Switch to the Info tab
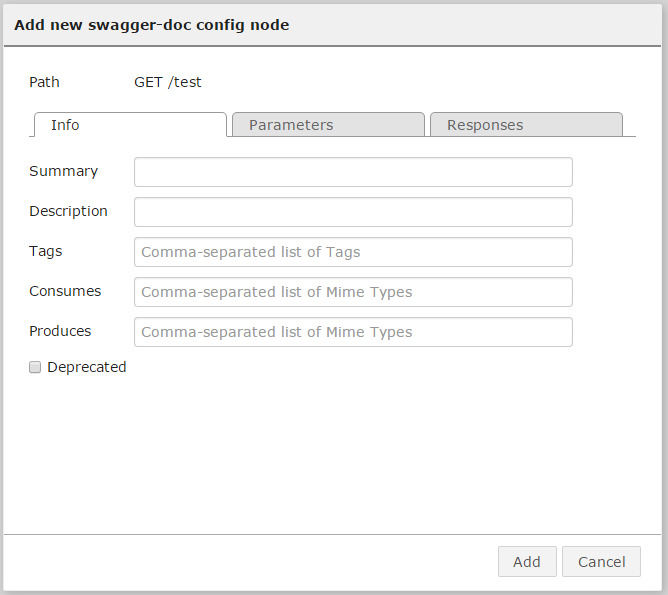Viewport: 668px width, 595px height. tap(130, 125)
